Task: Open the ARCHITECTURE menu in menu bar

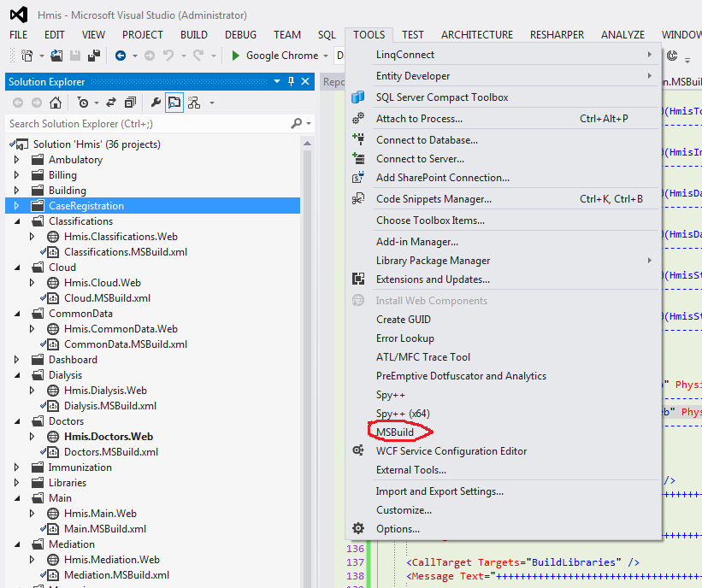Action: 476,35
